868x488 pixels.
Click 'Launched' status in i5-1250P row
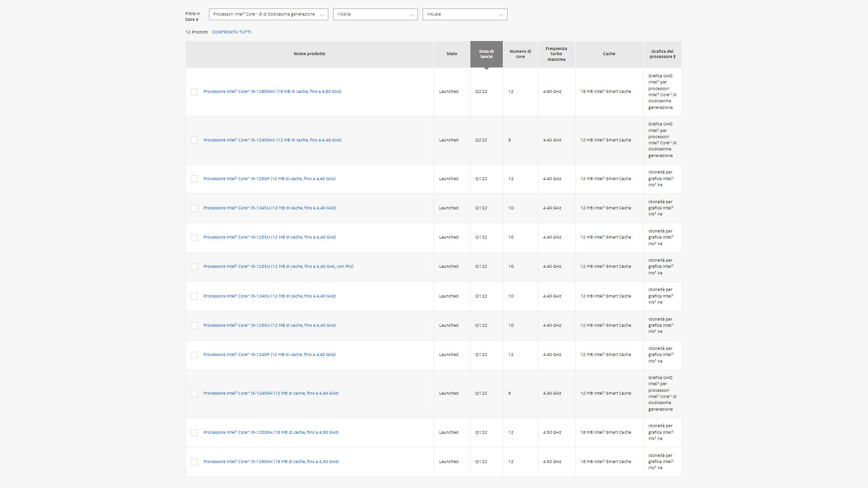click(x=449, y=179)
